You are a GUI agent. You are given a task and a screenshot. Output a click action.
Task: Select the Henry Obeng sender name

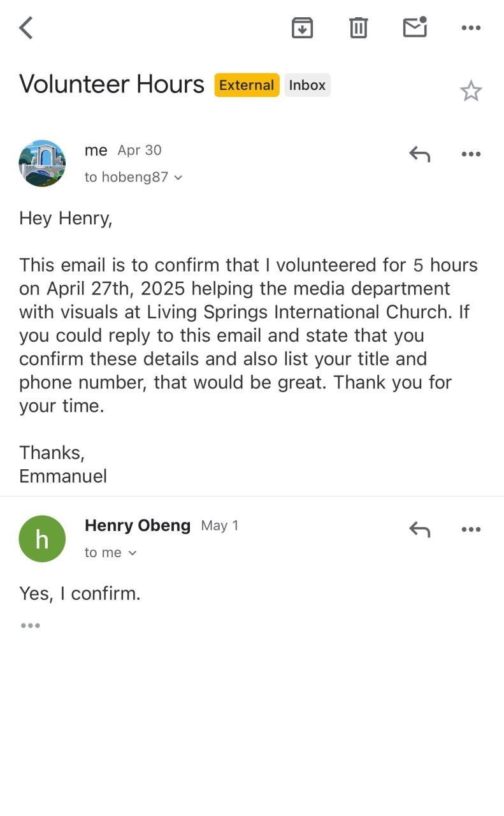[x=138, y=525]
